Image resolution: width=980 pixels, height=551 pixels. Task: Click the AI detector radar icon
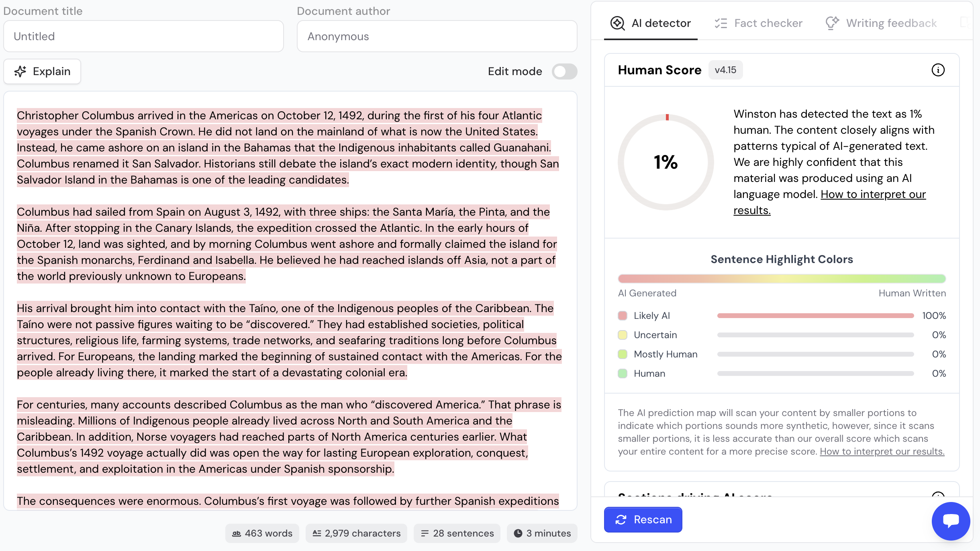click(617, 23)
